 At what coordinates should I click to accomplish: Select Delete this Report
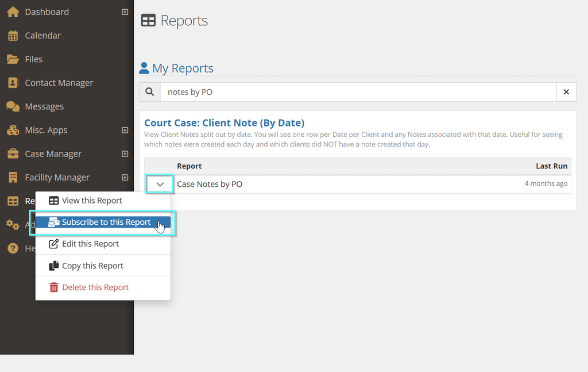(x=103, y=287)
